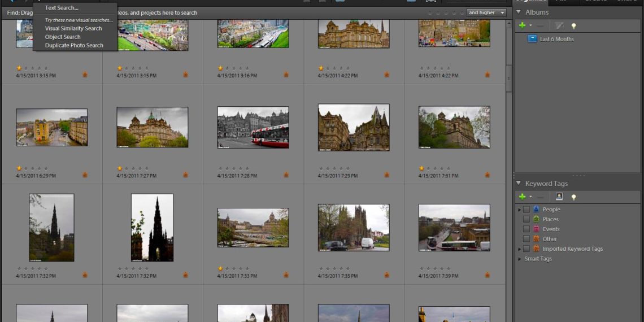Click the blue People tag icon
Image resolution: width=644 pixels, height=322 pixels.
coord(536,209)
